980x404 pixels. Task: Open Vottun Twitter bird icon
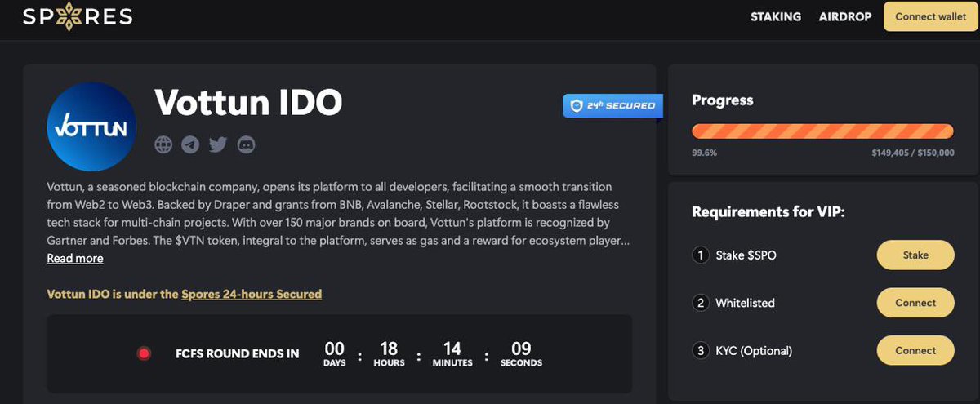pos(217,144)
